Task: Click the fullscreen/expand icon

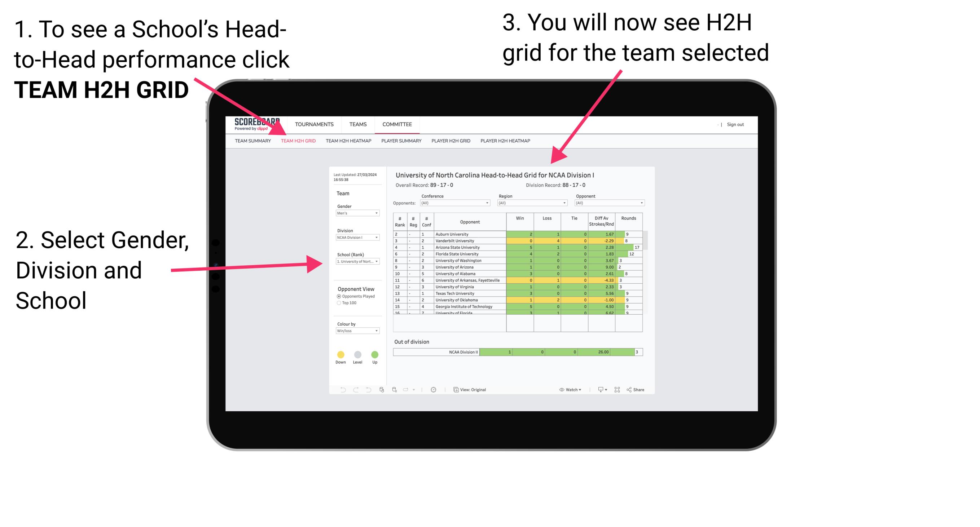Action: coord(617,389)
